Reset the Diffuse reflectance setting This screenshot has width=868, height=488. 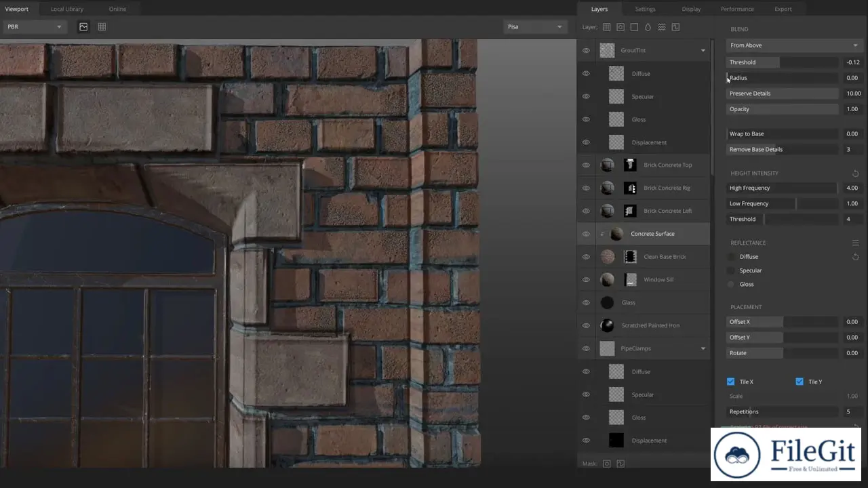point(855,257)
